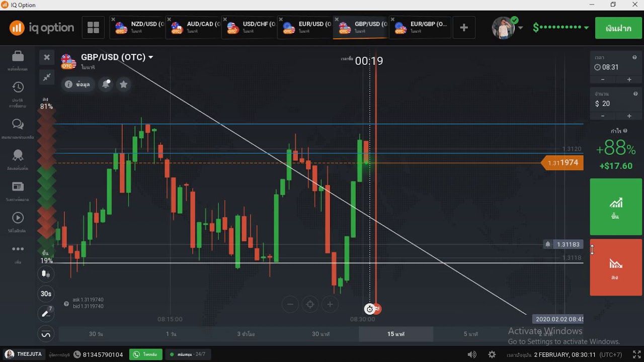Add a new asset tab plus
The image size is (644, 362).
coord(464,28)
